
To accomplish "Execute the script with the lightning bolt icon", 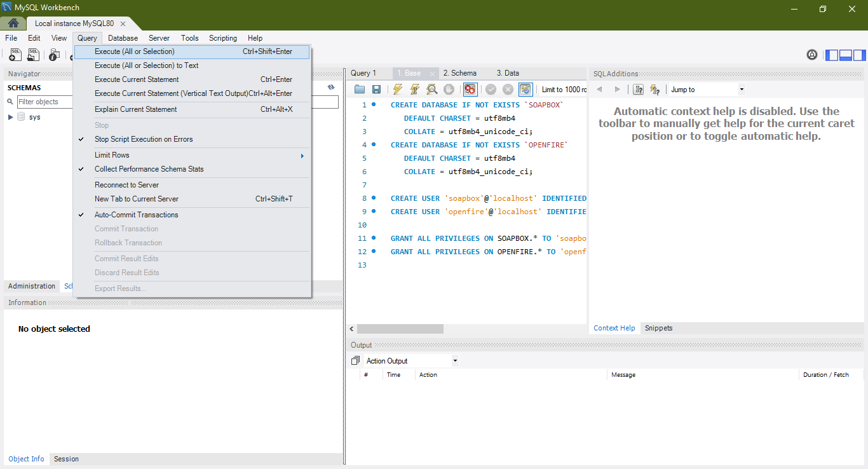I will pos(398,90).
